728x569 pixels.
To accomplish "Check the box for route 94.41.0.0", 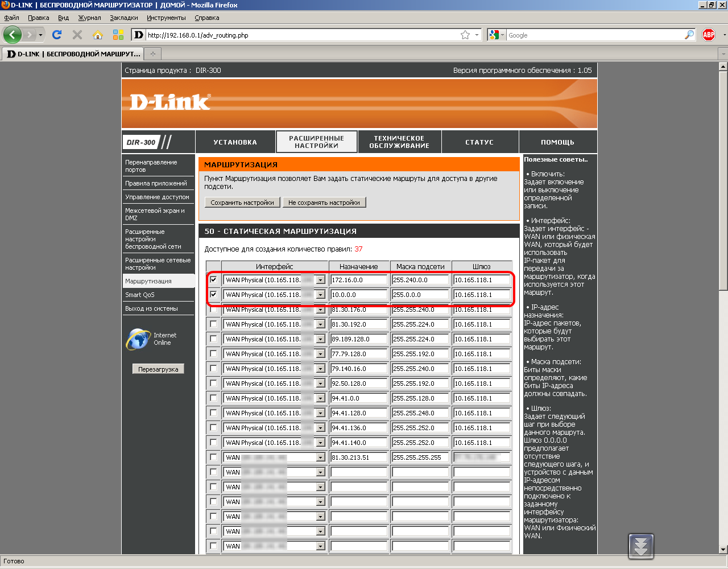I will click(213, 398).
